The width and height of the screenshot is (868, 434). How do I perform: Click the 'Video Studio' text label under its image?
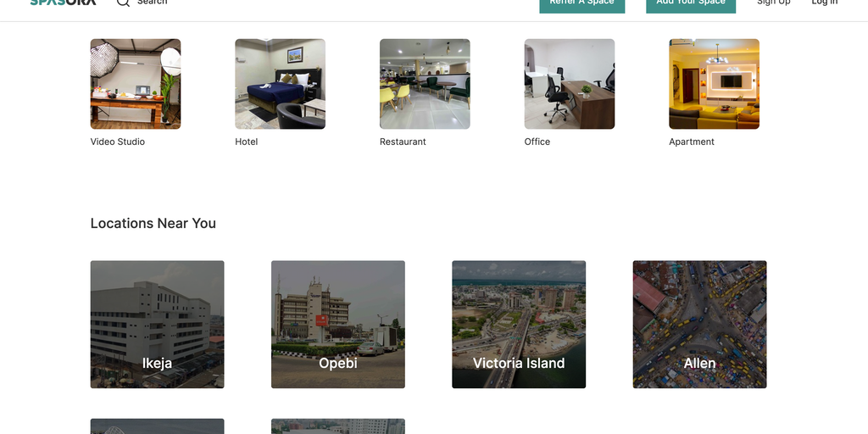click(x=118, y=142)
